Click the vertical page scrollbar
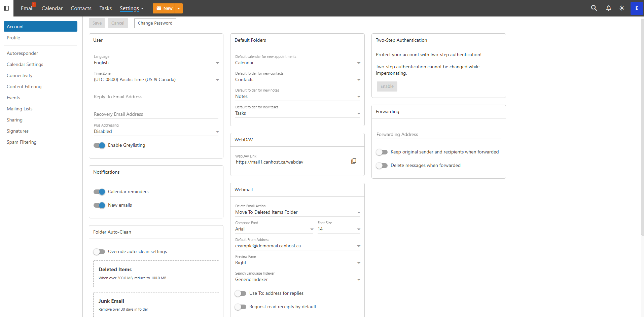The image size is (644, 317). point(642,128)
